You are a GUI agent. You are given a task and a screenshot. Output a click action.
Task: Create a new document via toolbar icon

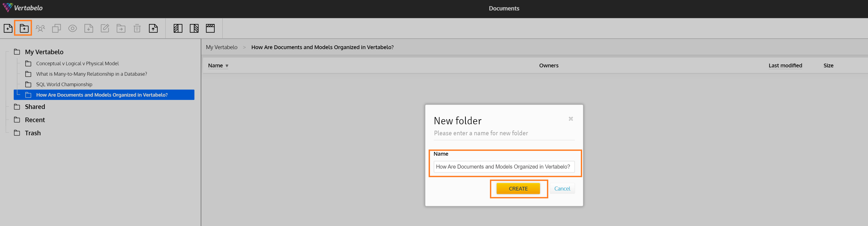pyautogui.click(x=8, y=29)
